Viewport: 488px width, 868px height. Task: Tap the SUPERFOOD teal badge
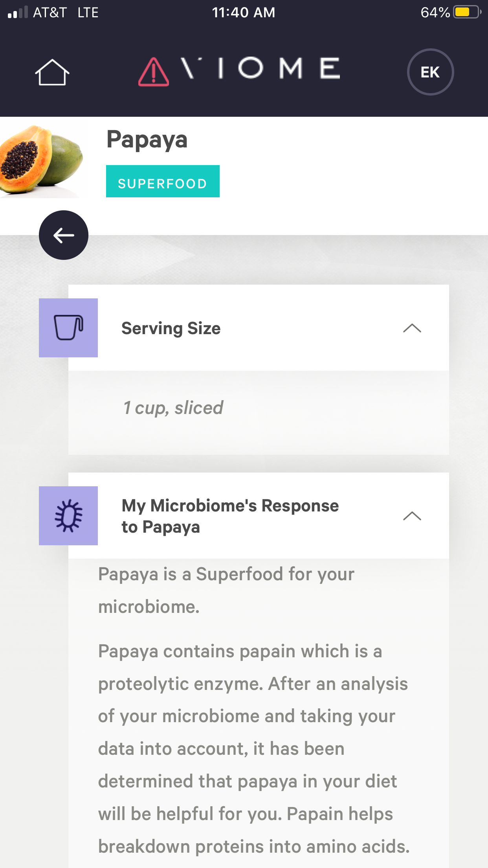163,182
